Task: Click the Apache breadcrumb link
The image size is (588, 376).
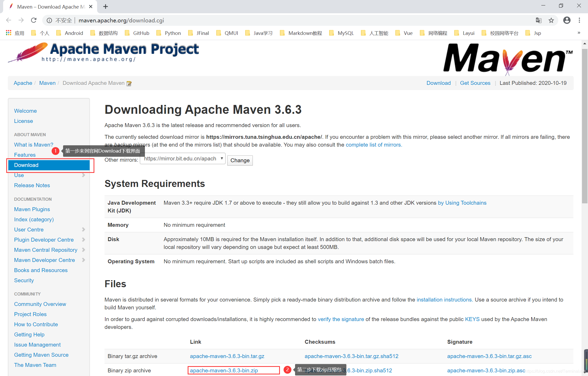Action: coord(23,83)
